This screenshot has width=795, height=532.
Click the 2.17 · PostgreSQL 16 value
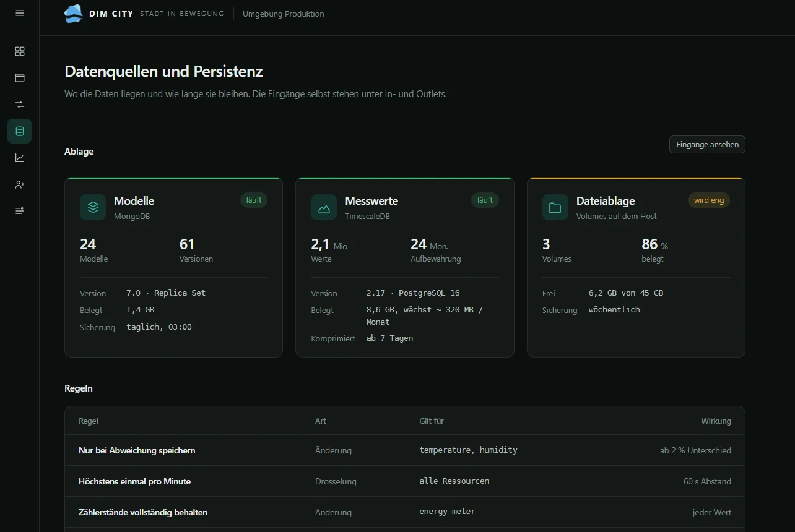(x=413, y=293)
